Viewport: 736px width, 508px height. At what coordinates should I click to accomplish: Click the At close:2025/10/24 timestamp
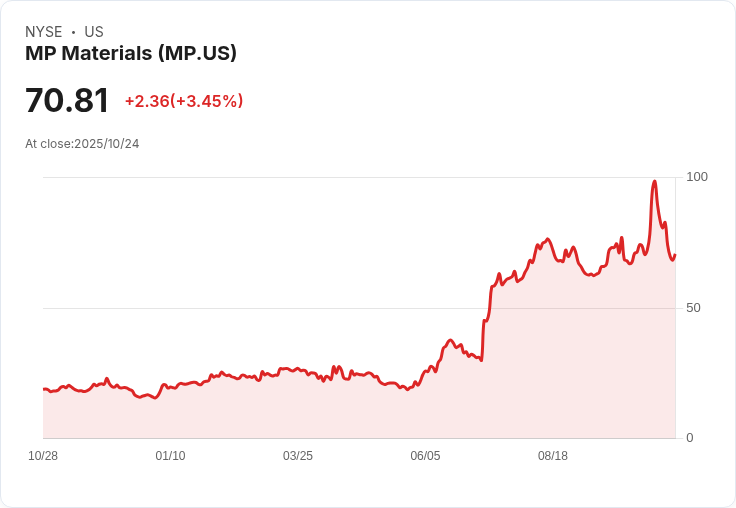click(x=82, y=144)
